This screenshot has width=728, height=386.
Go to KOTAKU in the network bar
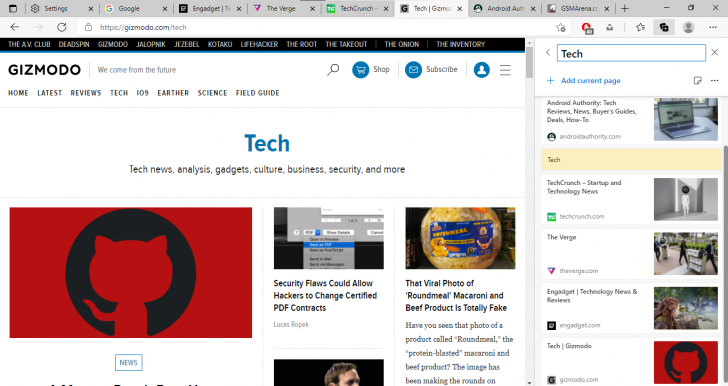pyautogui.click(x=220, y=45)
